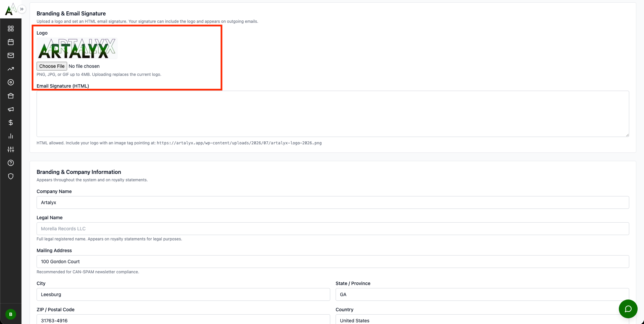Click the City field containing Leesburg
This screenshot has height=324, width=644.
pos(183,294)
